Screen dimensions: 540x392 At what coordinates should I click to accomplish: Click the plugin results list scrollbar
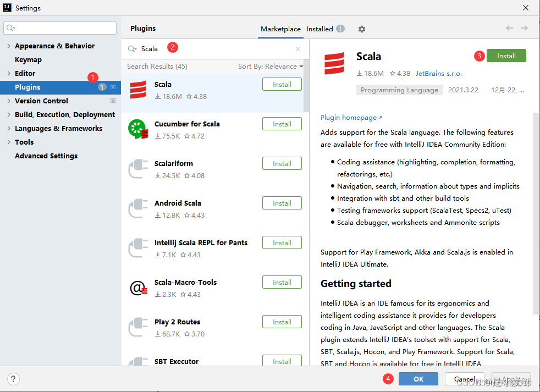[x=306, y=86]
